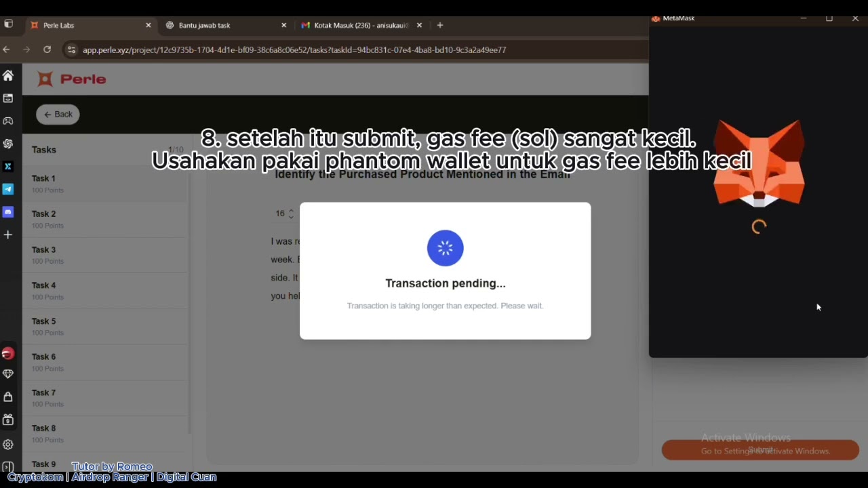Close the Perle Labs tab
The height and width of the screenshot is (488, 868).
[x=149, y=25]
